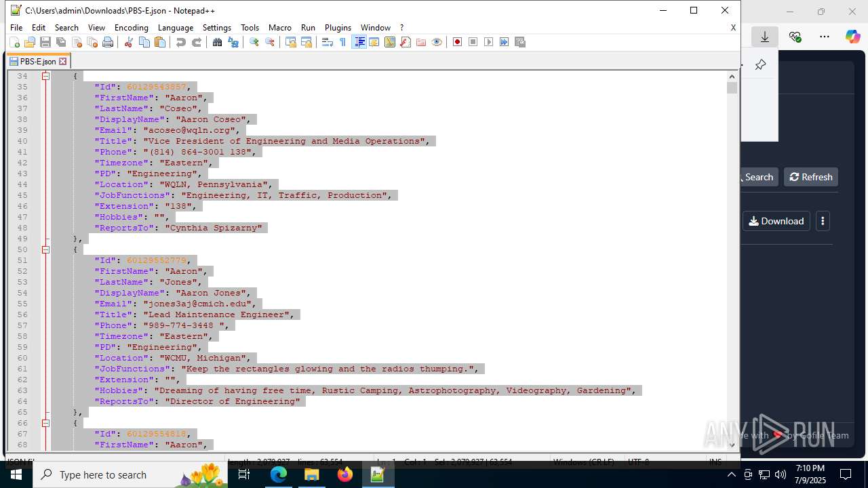Undo the last action via toolbar
The height and width of the screenshot is (488, 868).
tap(180, 42)
